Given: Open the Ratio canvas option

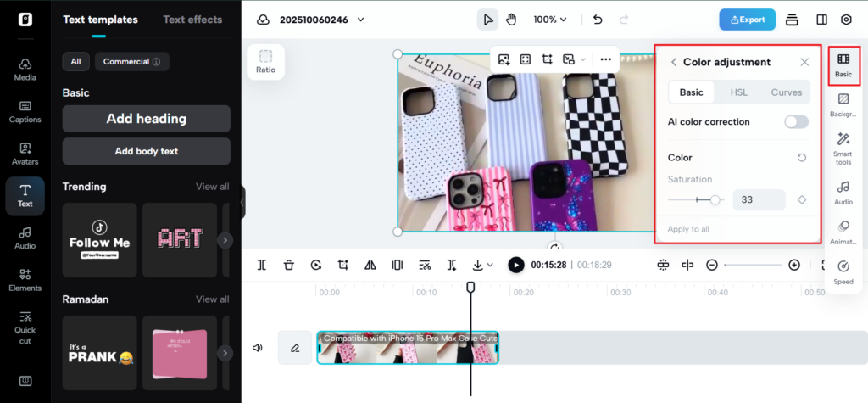Looking at the screenshot, I should pos(265,62).
